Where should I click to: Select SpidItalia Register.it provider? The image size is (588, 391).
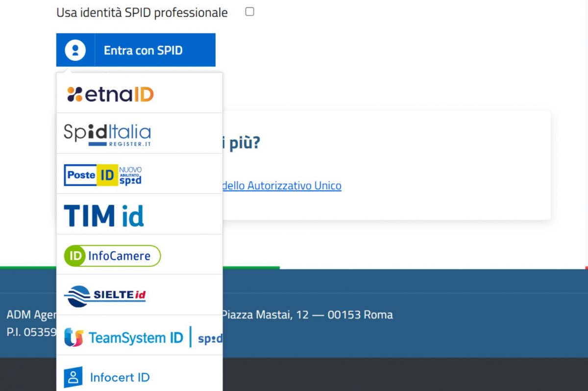pos(140,133)
